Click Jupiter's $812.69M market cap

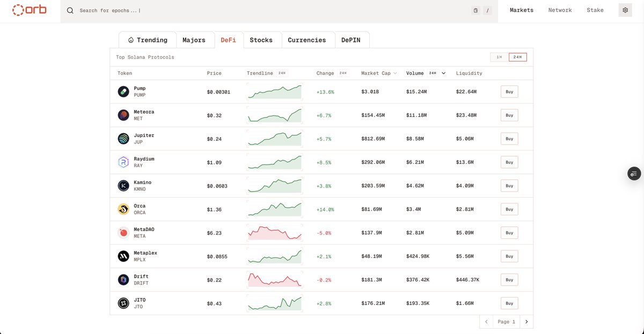(x=373, y=139)
